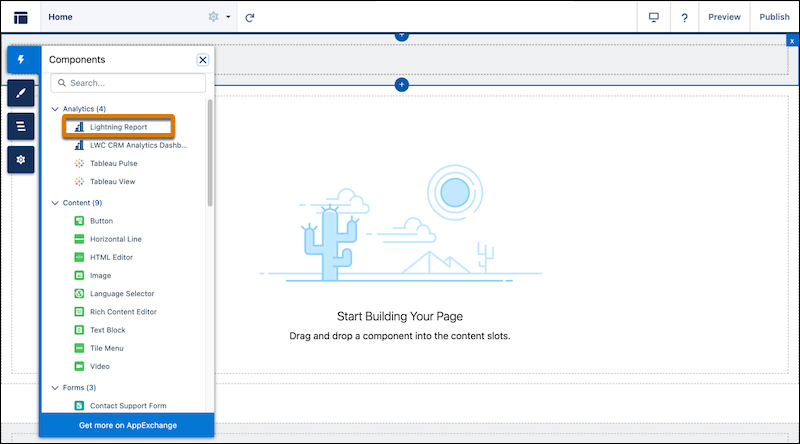Close the header section with blue x

[792, 41]
